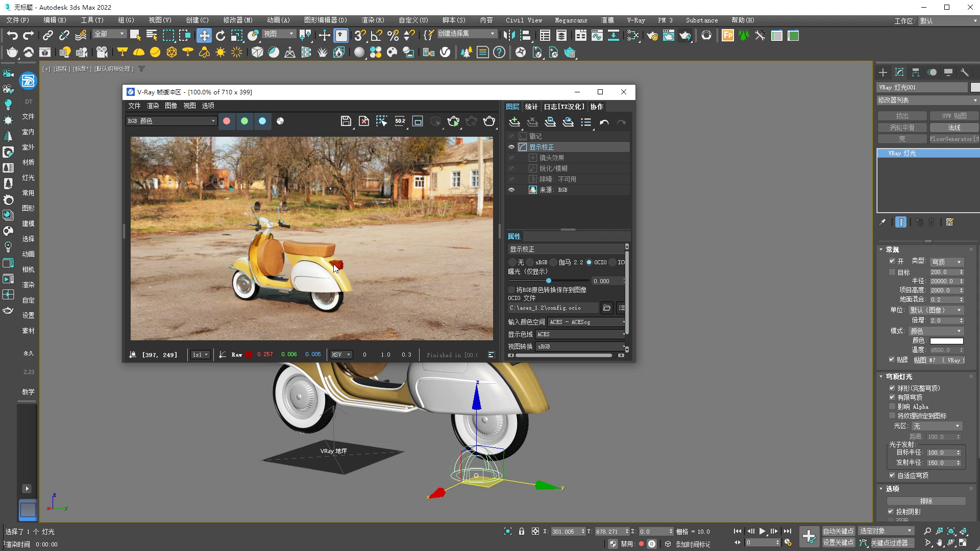Expand the 修改器列表 dropdown

pos(926,101)
